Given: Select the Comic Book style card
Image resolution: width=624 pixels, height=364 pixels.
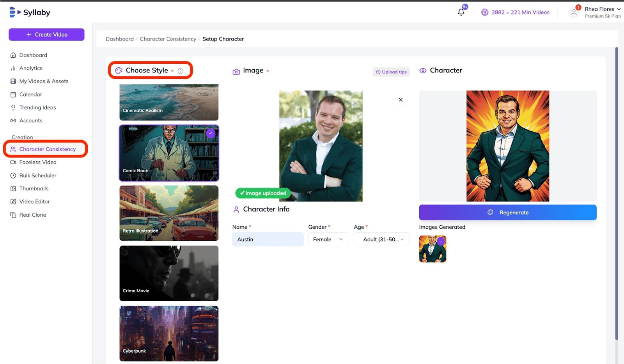Looking at the screenshot, I should click(x=169, y=153).
